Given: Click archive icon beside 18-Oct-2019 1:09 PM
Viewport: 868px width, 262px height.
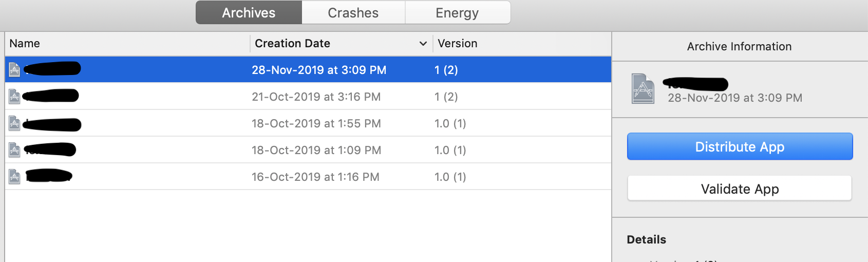Looking at the screenshot, I should pos(14,150).
